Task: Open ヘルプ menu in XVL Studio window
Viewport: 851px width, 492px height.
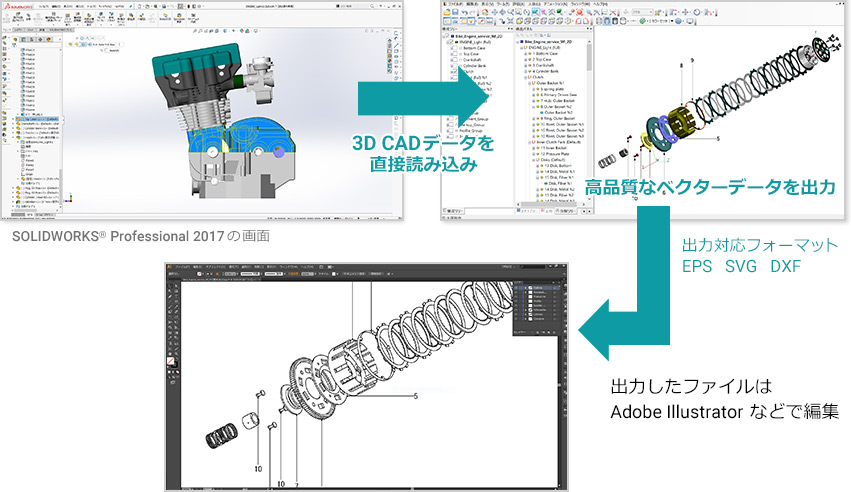Action: (601, 4)
